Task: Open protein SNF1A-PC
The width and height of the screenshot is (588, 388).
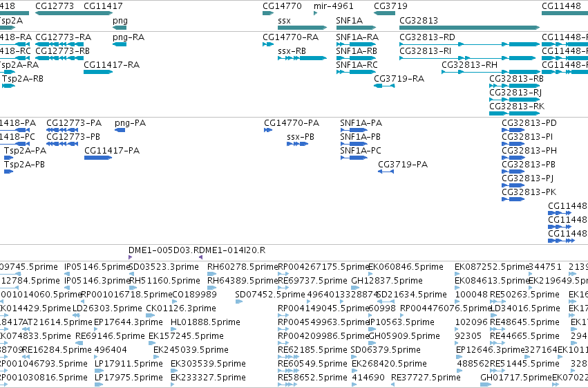Action: tap(354, 158)
